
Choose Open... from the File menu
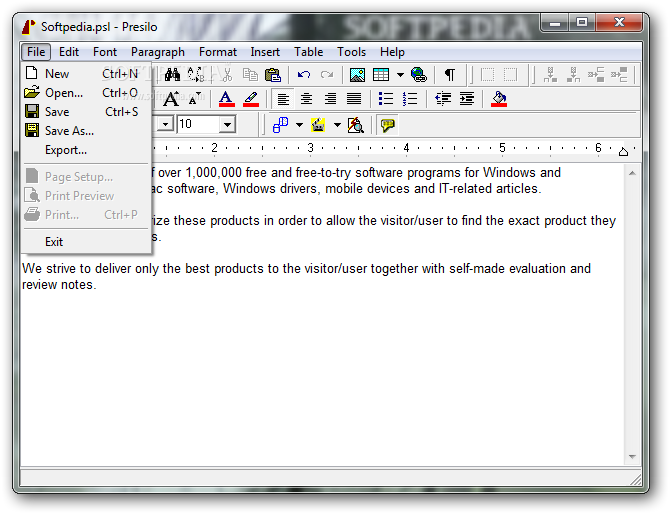[x=86, y=93]
